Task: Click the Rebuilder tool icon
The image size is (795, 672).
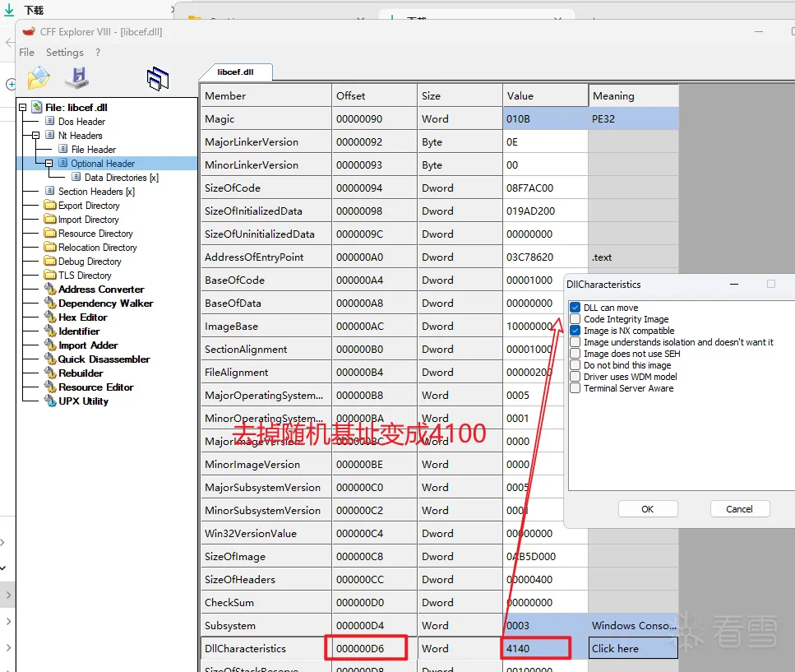Action: [50, 373]
